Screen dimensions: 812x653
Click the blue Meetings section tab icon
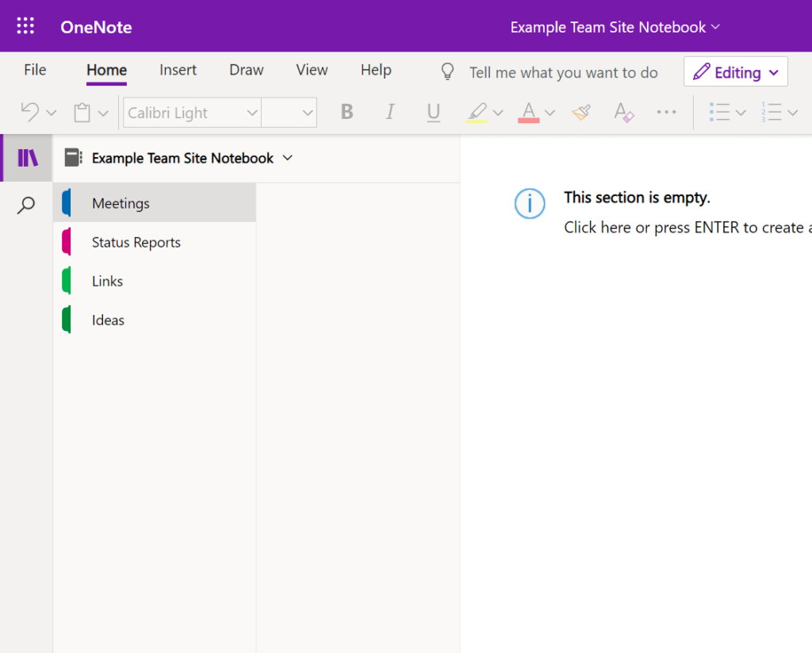pos(67,202)
